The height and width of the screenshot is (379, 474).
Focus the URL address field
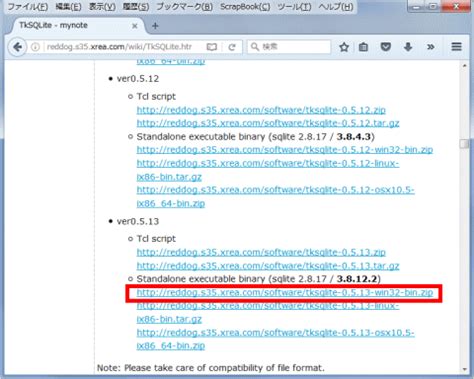point(119,47)
